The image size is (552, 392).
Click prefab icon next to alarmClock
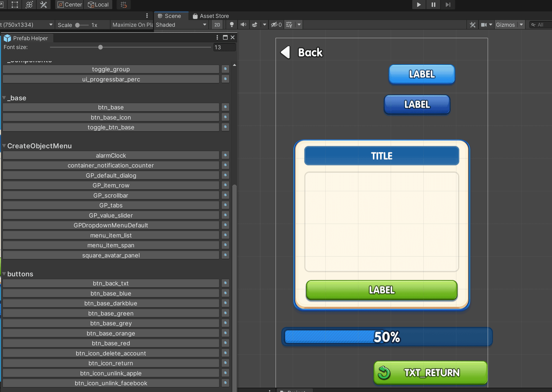tap(225, 155)
